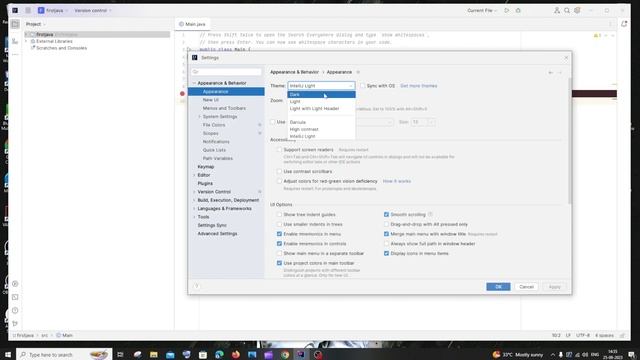Expand the Editor settings group
The height and width of the screenshot is (360, 640).
tap(194, 175)
